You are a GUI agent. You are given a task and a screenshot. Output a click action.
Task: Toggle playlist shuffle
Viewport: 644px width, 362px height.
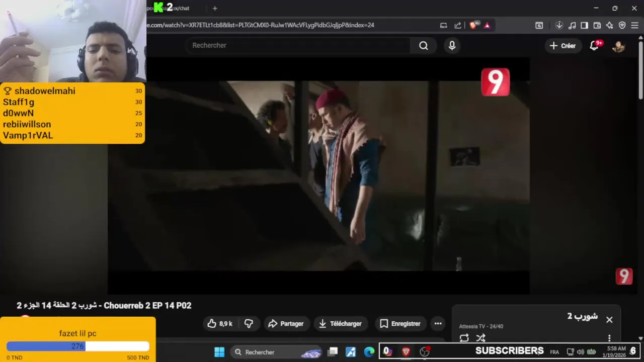point(481,338)
